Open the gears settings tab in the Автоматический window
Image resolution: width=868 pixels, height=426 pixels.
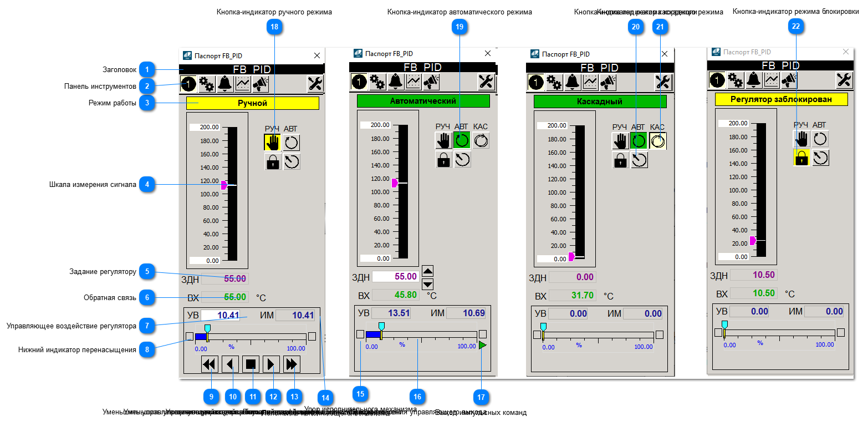pos(377,82)
